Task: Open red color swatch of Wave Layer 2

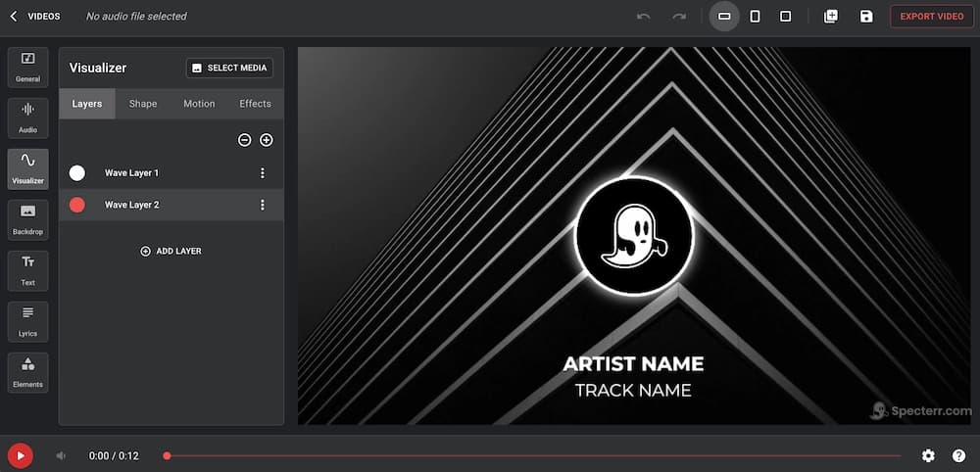Action: 76,205
